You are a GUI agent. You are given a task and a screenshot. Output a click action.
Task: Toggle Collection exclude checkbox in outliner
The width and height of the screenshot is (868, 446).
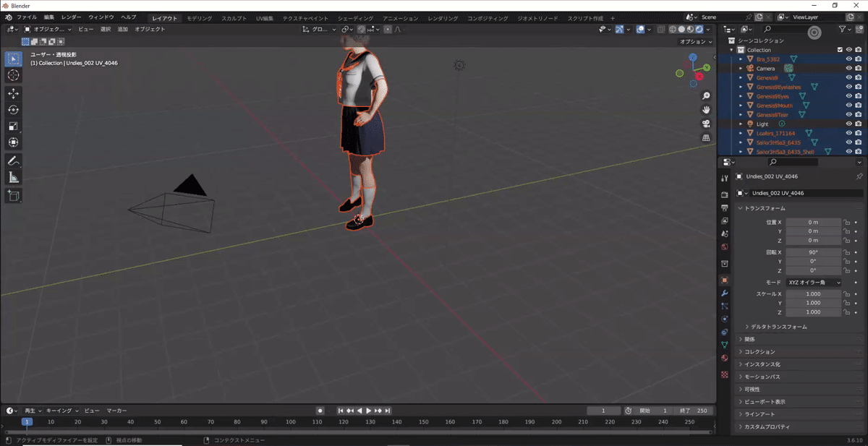840,50
